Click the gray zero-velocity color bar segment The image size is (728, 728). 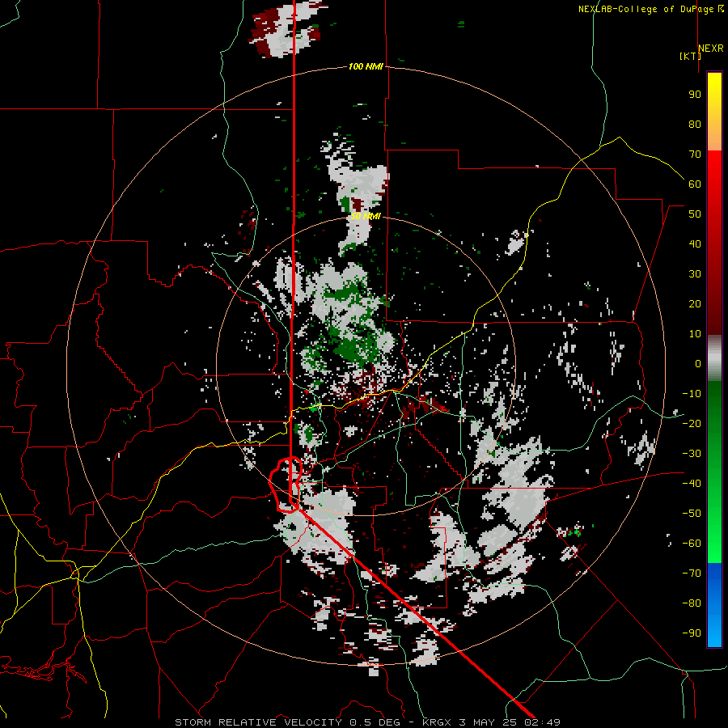coord(714,358)
